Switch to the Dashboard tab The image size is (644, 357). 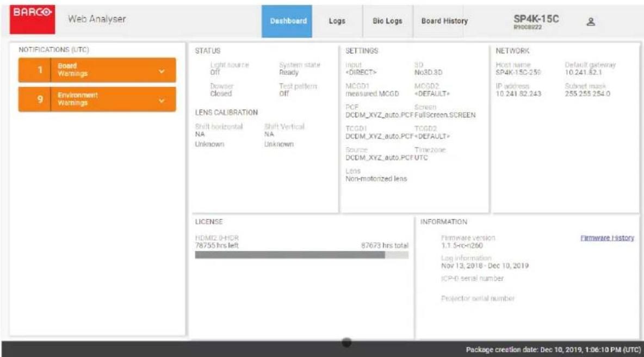(287, 21)
